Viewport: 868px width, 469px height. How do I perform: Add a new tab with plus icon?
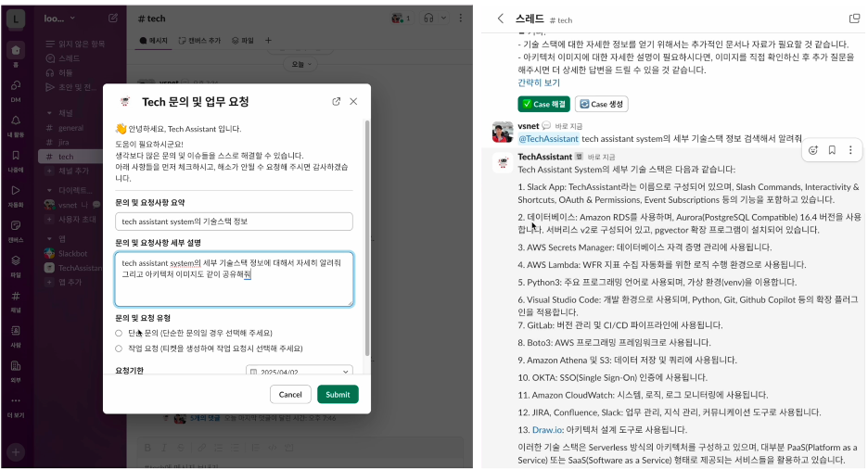[269, 41]
